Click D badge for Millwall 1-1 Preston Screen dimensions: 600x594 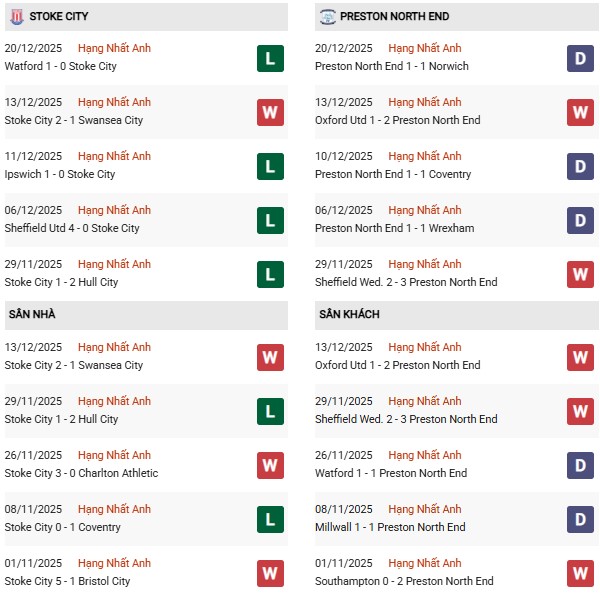coord(580,519)
